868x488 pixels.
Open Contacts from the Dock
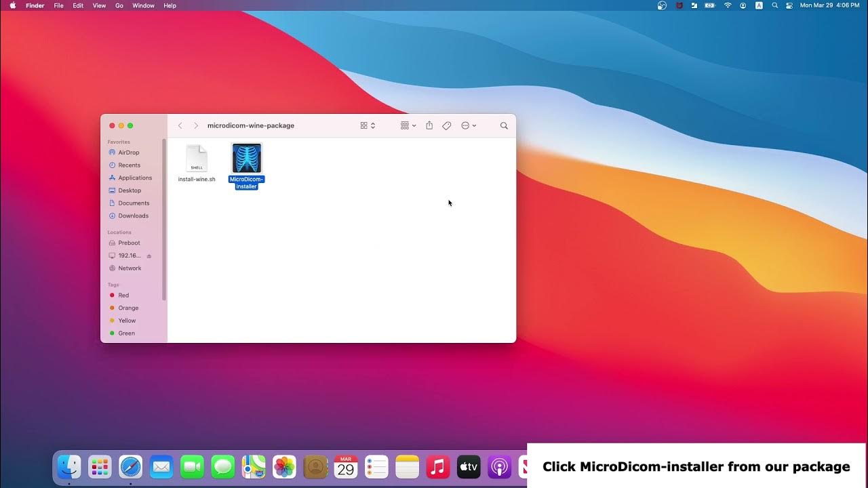pos(315,466)
